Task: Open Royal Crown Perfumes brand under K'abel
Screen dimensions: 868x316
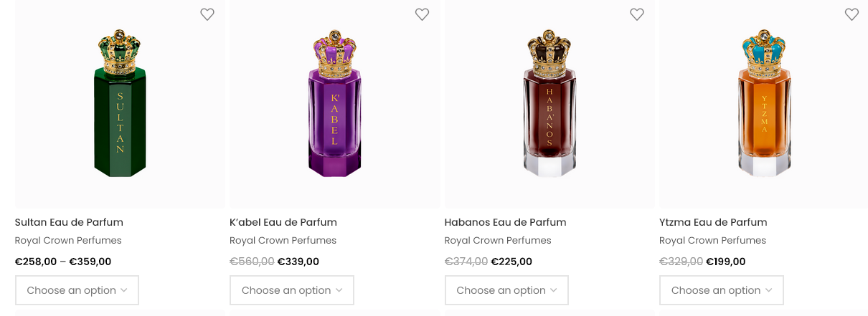Action: tap(283, 241)
